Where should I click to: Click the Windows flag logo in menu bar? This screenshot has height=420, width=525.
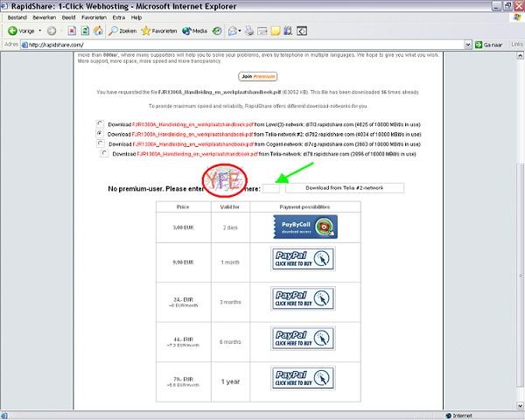[x=517, y=17]
